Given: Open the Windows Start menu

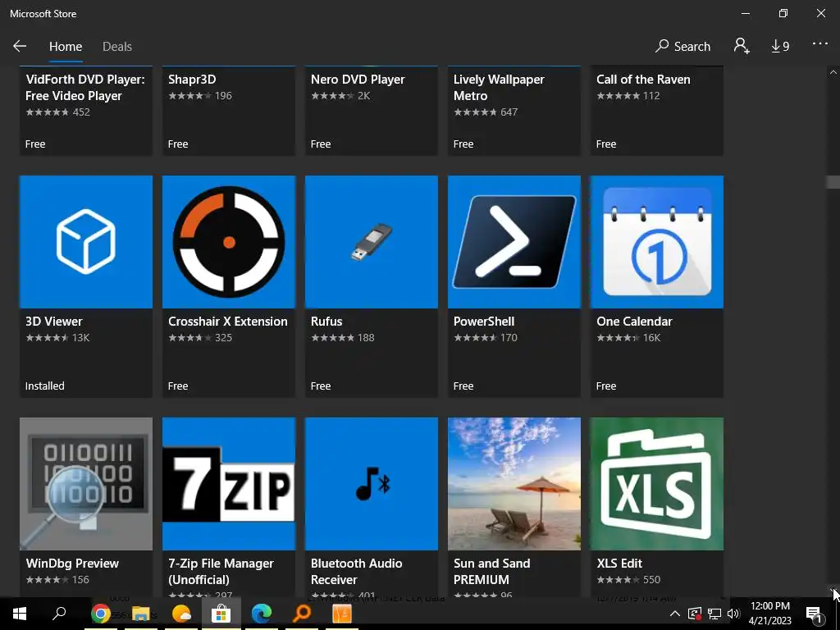Looking at the screenshot, I should point(20,613).
